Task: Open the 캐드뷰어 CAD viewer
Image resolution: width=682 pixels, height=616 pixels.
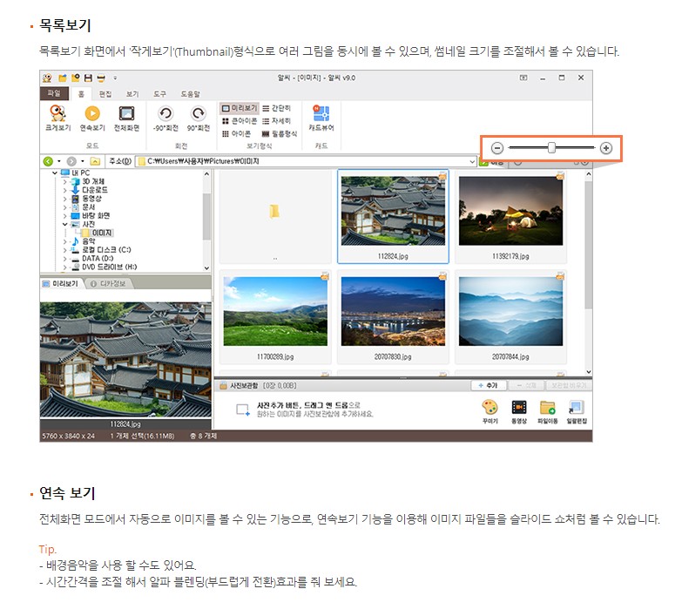Action: click(x=321, y=118)
